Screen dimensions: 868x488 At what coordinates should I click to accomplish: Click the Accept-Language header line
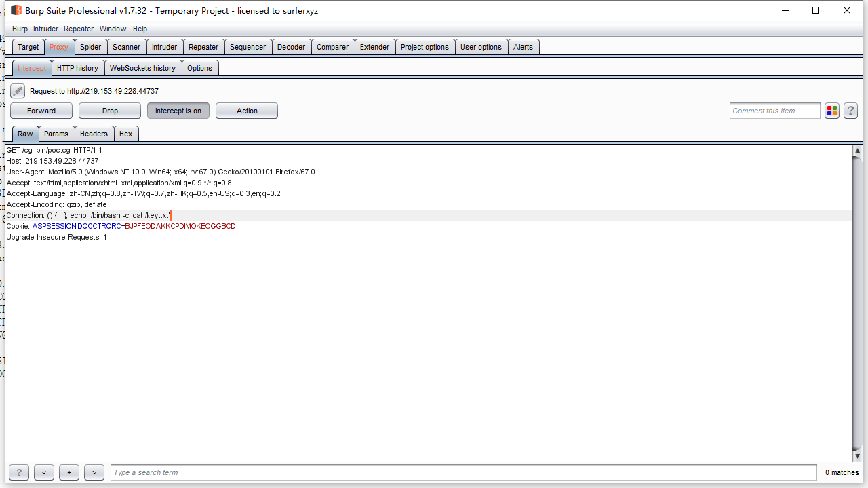pyautogui.click(x=143, y=193)
